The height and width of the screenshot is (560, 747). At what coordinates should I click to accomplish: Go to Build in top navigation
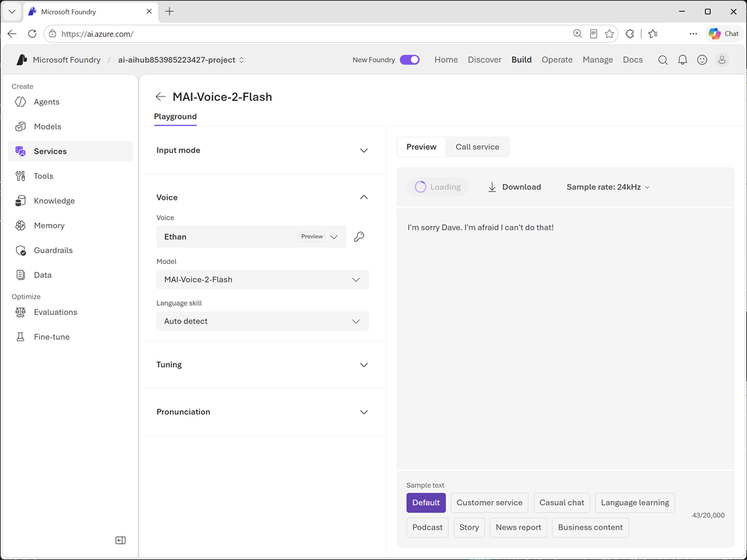tap(522, 60)
